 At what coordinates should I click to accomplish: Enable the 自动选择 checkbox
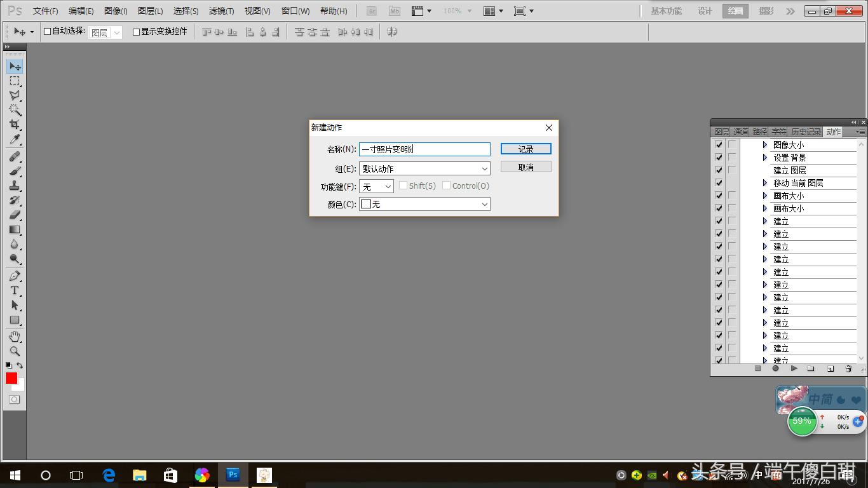coord(47,31)
